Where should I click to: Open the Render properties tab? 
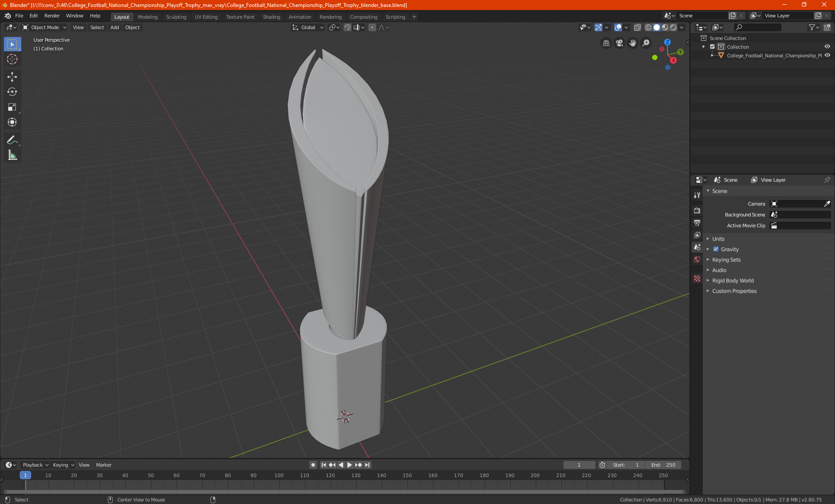coord(697,210)
